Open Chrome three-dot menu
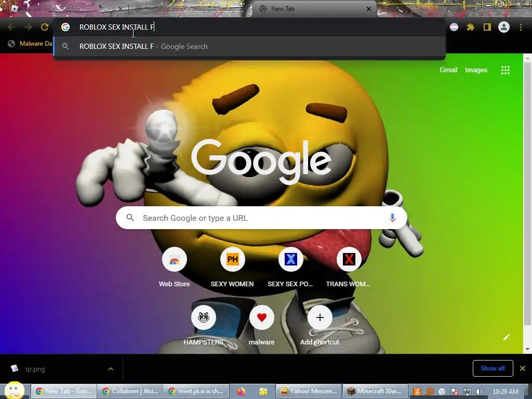 [521, 27]
